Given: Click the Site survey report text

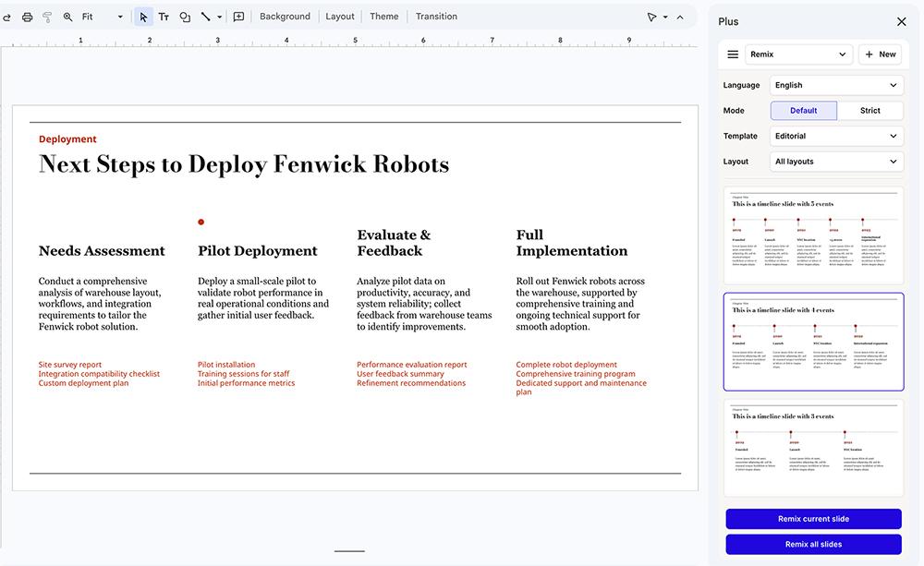Looking at the screenshot, I should [69, 365].
